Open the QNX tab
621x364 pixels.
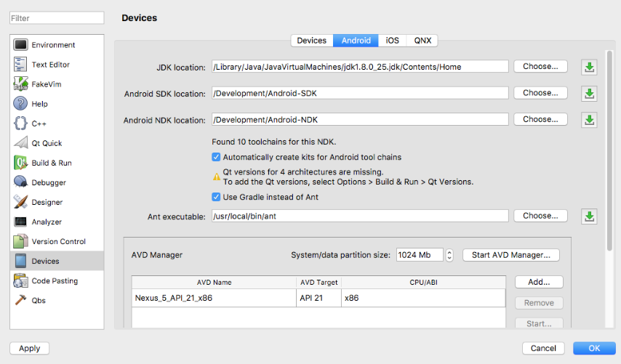pos(422,41)
